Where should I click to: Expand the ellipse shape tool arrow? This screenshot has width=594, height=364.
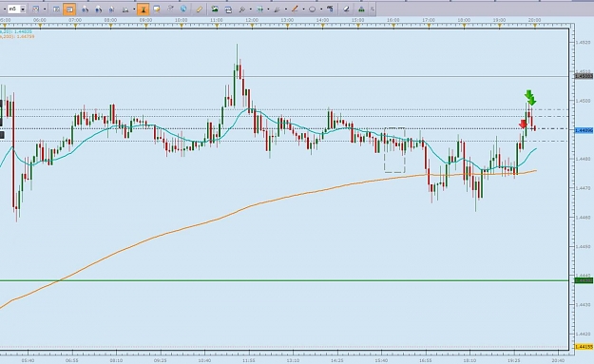click(321, 10)
